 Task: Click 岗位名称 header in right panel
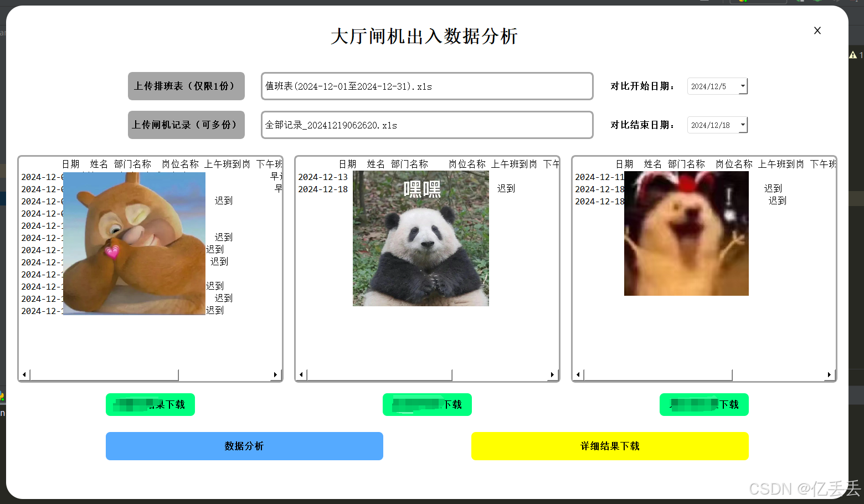(734, 164)
